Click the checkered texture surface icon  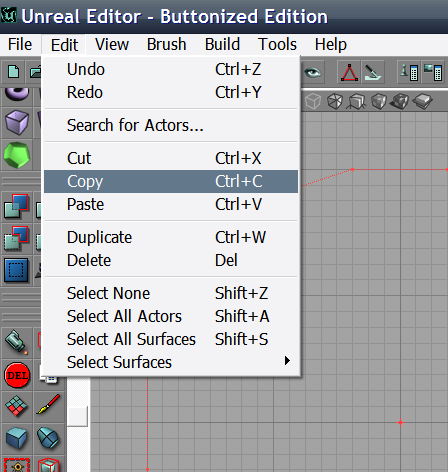click(16, 406)
